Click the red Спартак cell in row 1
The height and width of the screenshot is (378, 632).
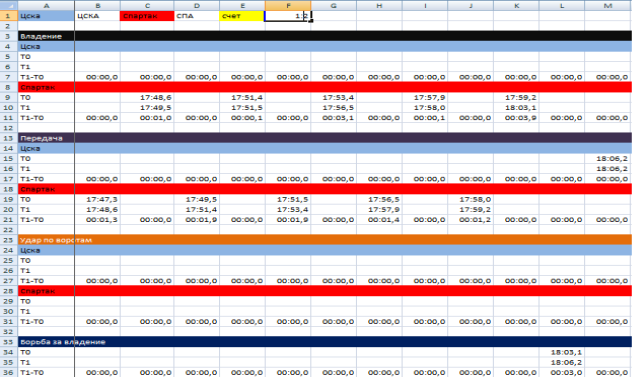pyautogui.click(x=147, y=16)
